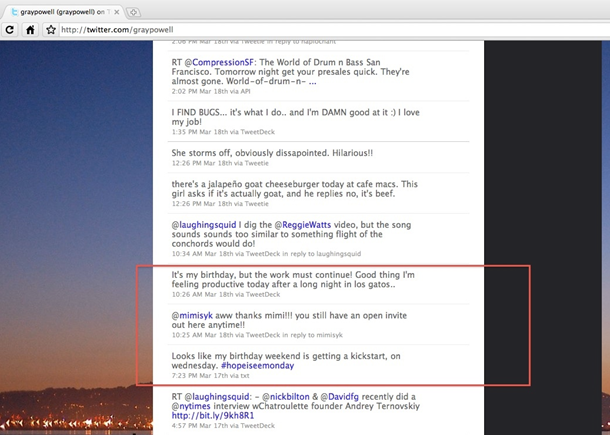The width and height of the screenshot is (610, 435).
Task: Open a new tab with the plus button
Action: pos(133,12)
